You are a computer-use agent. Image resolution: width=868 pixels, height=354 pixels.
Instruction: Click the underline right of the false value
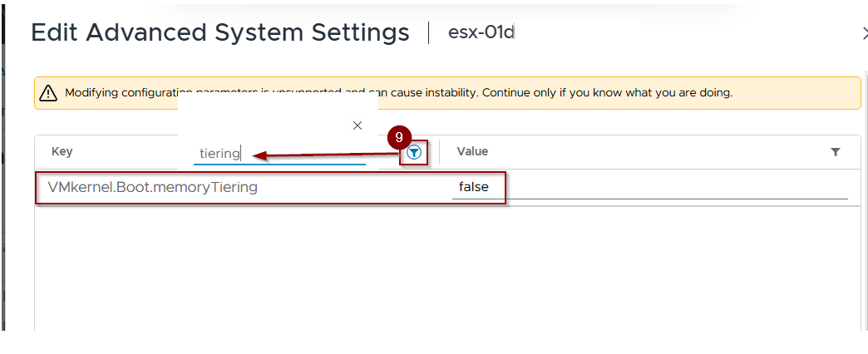click(665, 198)
